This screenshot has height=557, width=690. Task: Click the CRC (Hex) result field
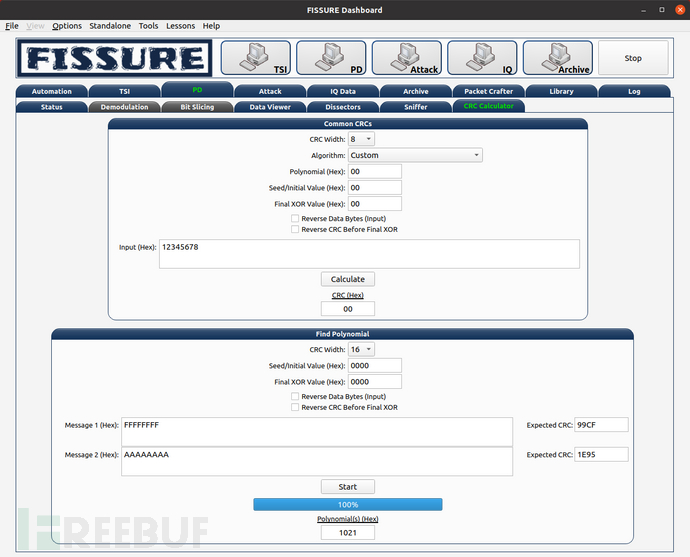coord(348,309)
